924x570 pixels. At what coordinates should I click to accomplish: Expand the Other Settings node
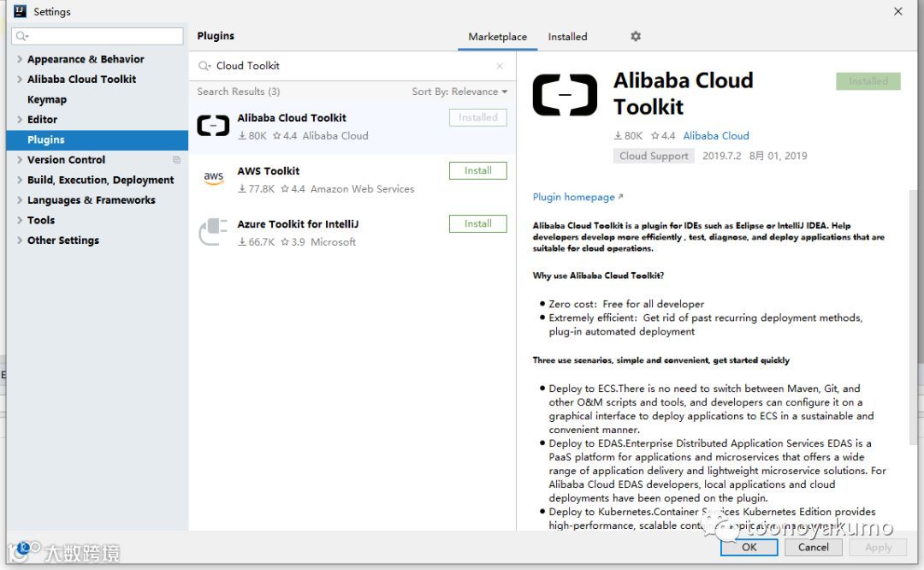click(x=20, y=240)
